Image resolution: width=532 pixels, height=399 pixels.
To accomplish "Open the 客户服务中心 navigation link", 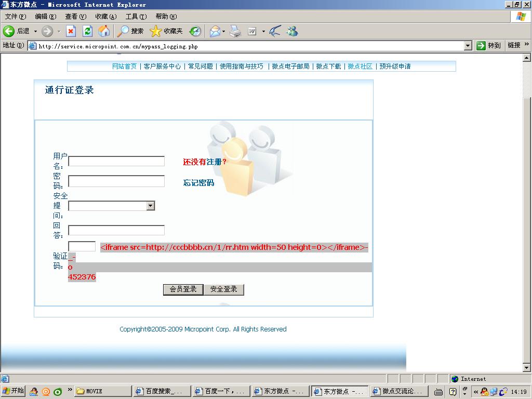I will tap(162, 66).
